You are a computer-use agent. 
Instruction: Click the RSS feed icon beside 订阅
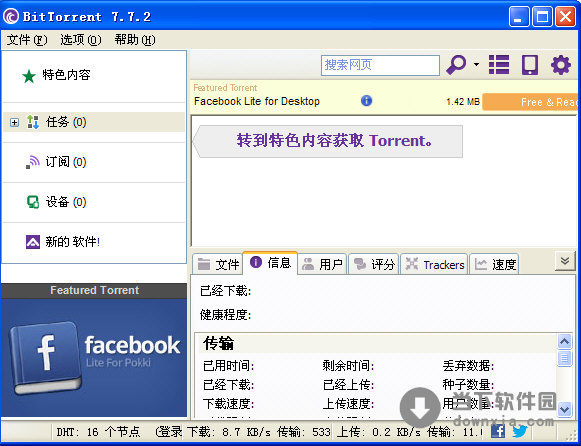tap(33, 162)
